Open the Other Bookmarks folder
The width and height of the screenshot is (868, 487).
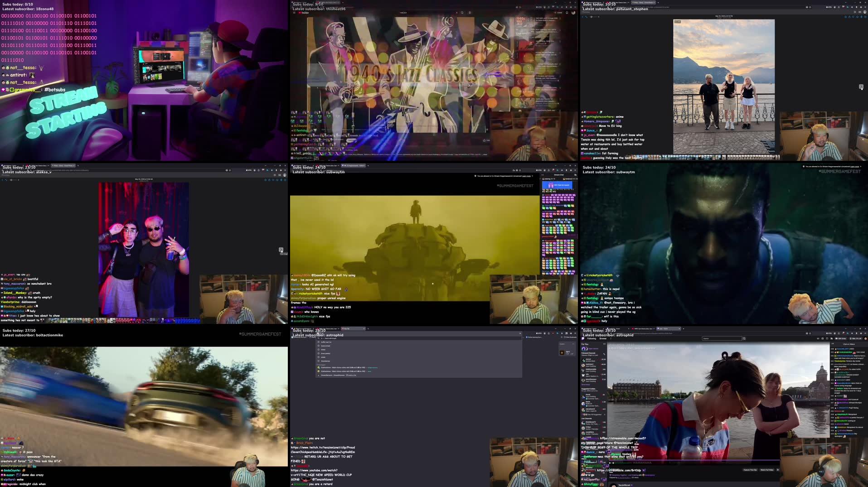(570, 337)
